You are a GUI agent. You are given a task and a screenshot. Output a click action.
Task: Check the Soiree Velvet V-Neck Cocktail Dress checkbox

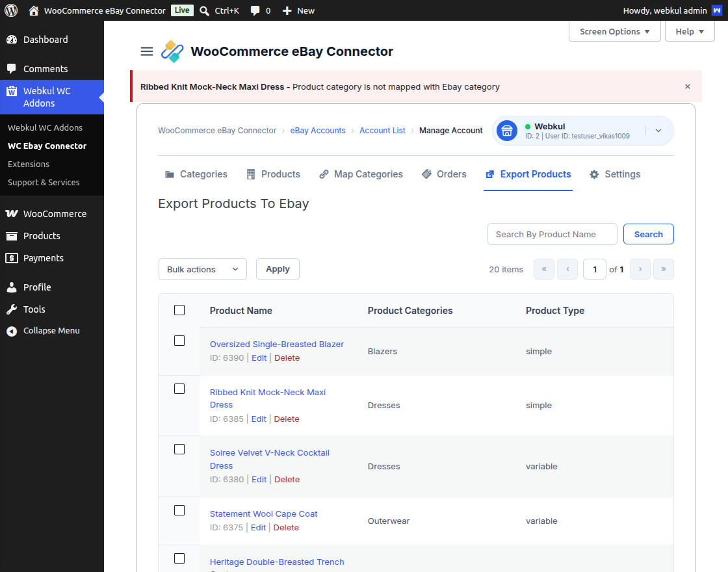click(x=179, y=449)
